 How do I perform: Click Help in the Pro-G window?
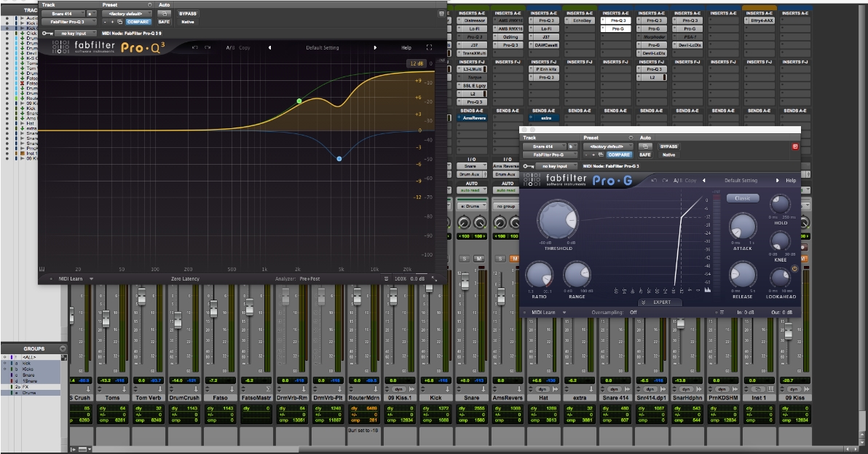(791, 181)
